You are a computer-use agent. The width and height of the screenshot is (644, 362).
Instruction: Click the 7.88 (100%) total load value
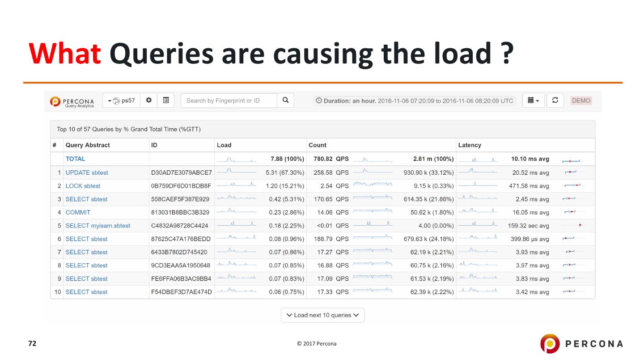pos(288,159)
